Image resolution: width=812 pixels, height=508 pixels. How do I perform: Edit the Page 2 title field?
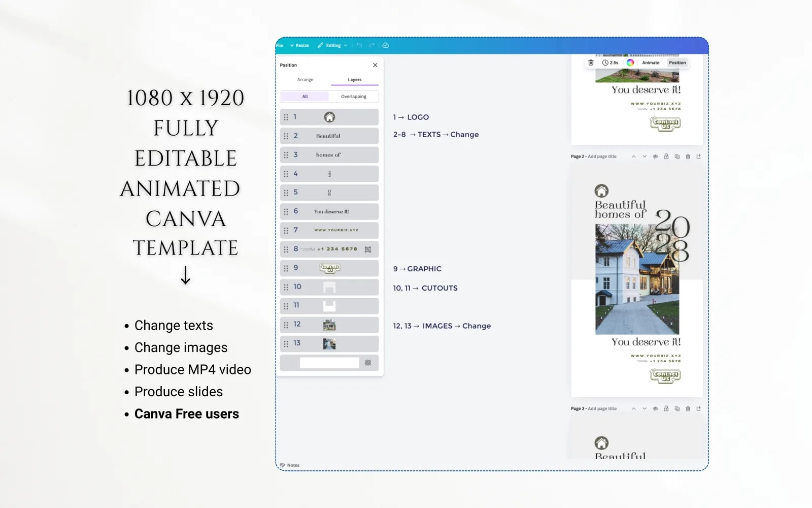tap(602, 156)
